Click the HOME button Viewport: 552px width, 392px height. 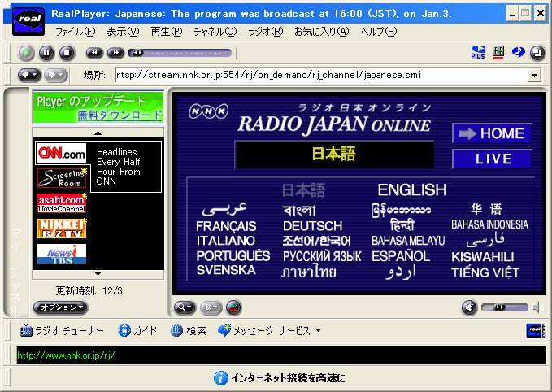pos(492,133)
